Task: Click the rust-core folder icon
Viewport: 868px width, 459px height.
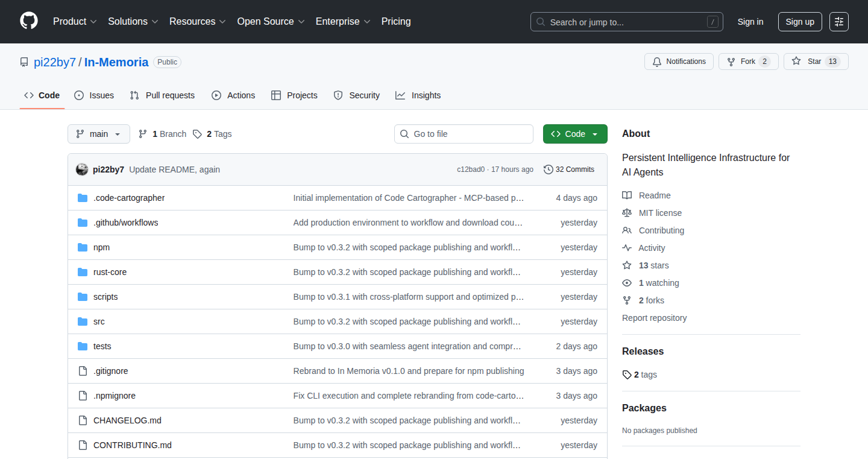Action: 83,272
